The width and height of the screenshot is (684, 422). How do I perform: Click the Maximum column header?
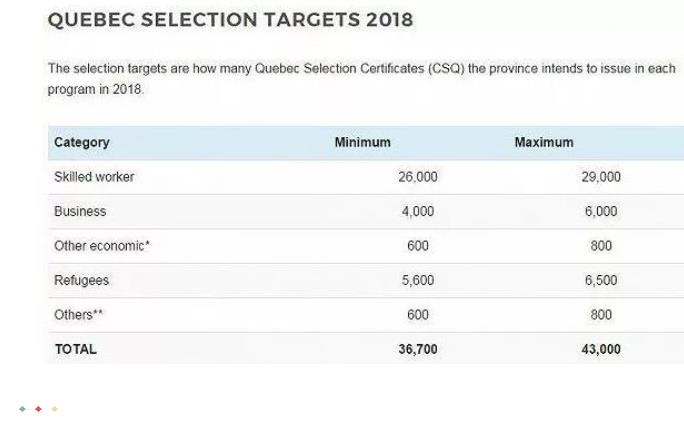tap(544, 142)
